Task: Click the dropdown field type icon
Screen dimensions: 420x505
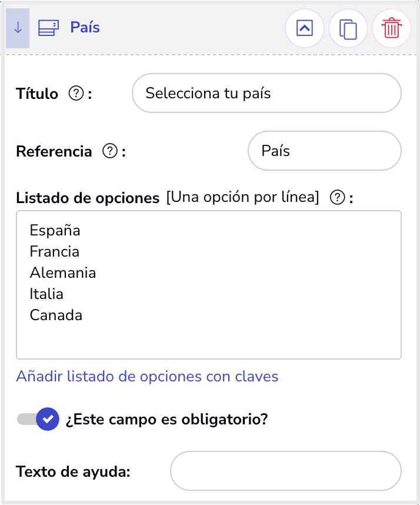Action: (48, 28)
